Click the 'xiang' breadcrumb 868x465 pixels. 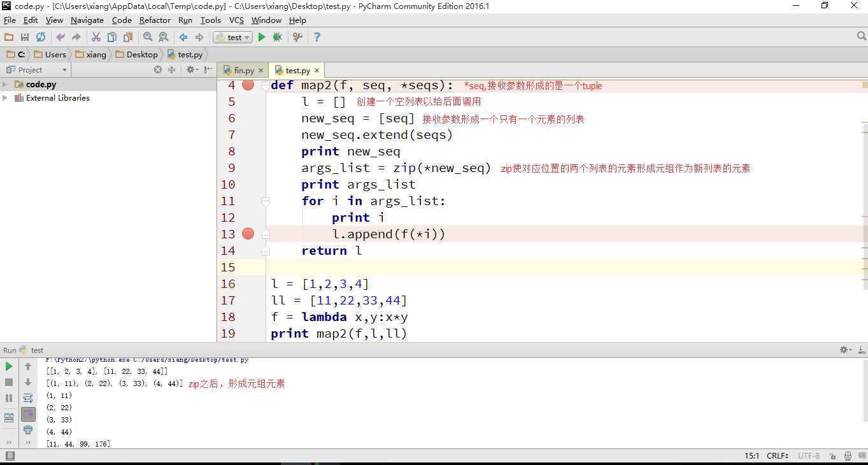point(90,55)
